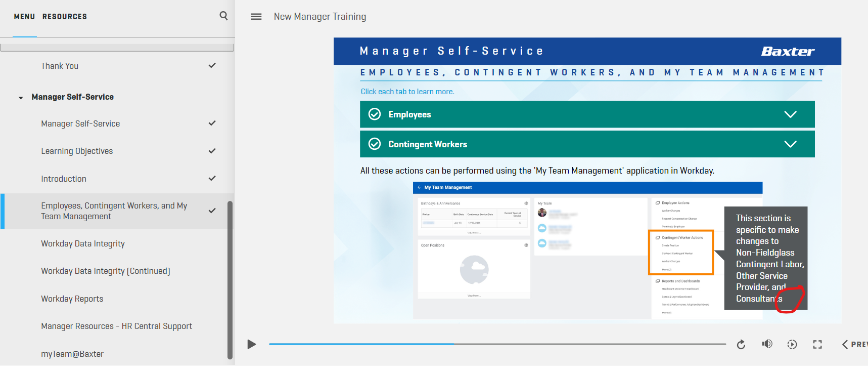Switch to the MENU tab
This screenshot has width=868, height=373.
(24, 17)
